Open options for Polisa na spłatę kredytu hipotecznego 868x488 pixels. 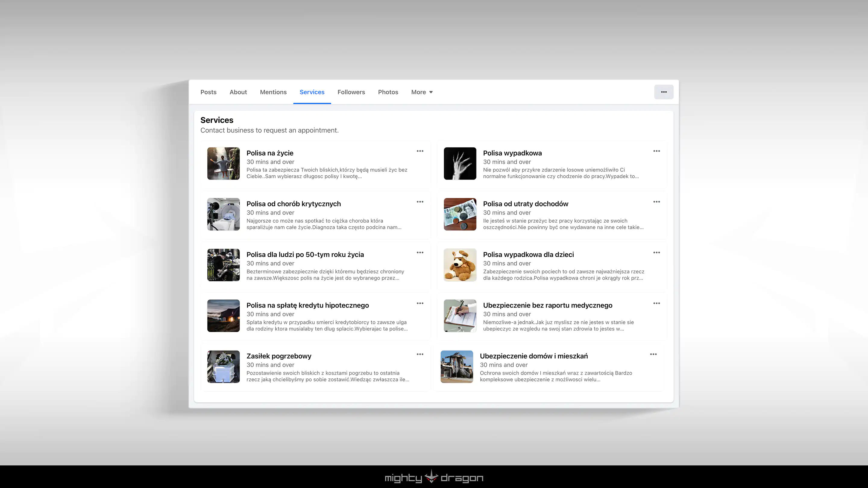tap(420, 303)
